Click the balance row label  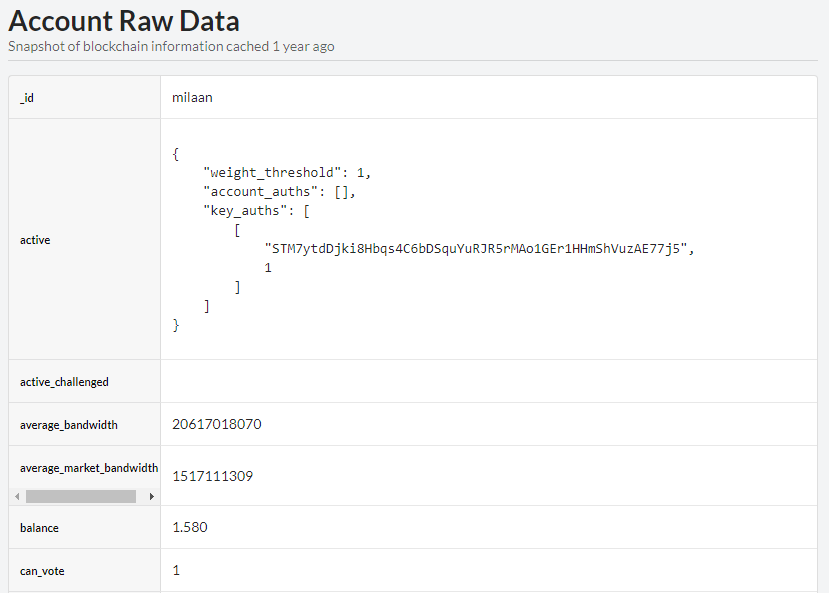coord(40,528)
